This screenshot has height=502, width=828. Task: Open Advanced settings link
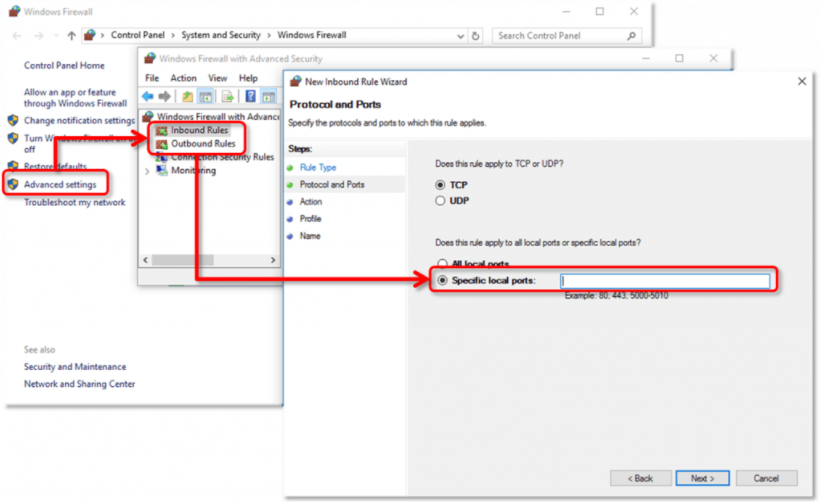pos(60,184)
